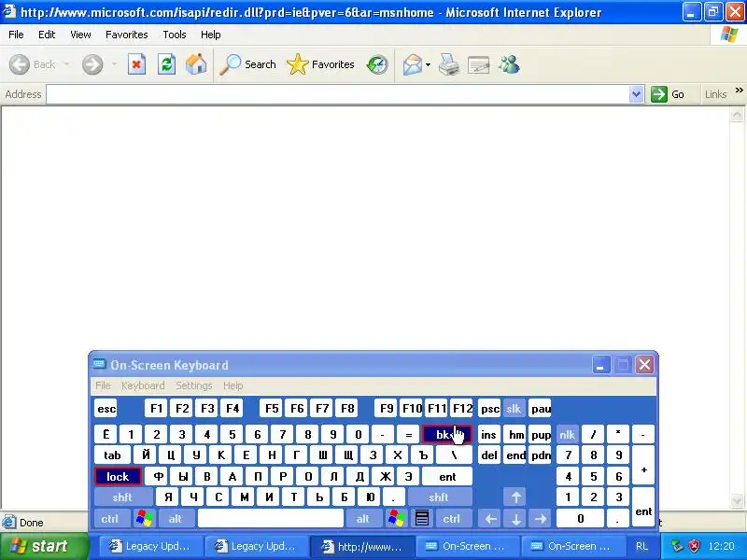Click the space bar key
This screenshot has width=747, height=560.
pyautogui.click(x=271, y=519)
